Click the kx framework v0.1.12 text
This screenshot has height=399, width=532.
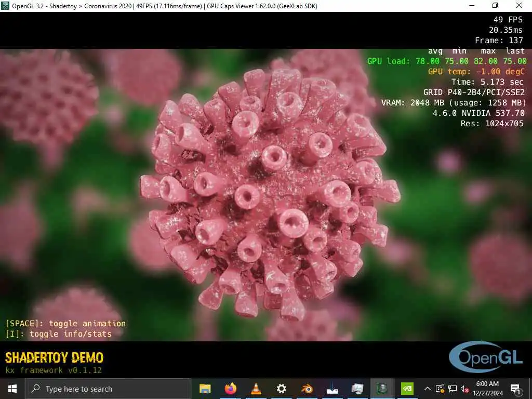click(x=54, y=370)
